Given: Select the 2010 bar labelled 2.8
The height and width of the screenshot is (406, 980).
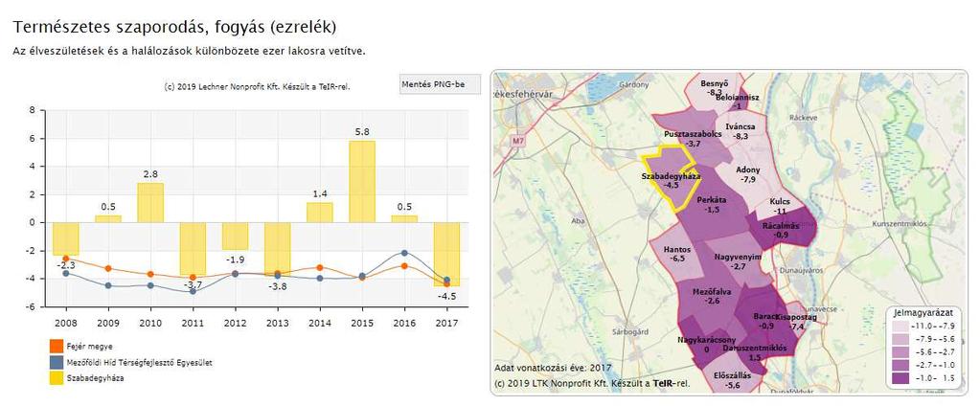Looking at the screenshot, I should pos(150,202).
